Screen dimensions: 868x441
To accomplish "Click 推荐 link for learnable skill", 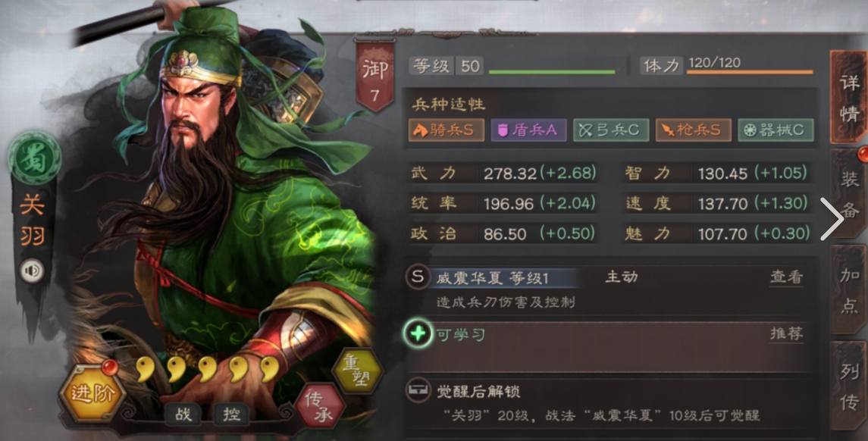I will 786,333.
